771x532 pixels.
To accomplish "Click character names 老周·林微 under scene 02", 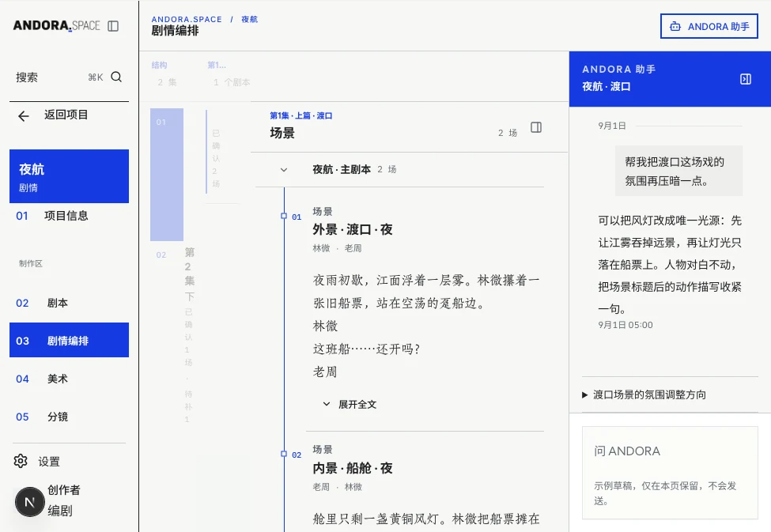I will [338, 487].
